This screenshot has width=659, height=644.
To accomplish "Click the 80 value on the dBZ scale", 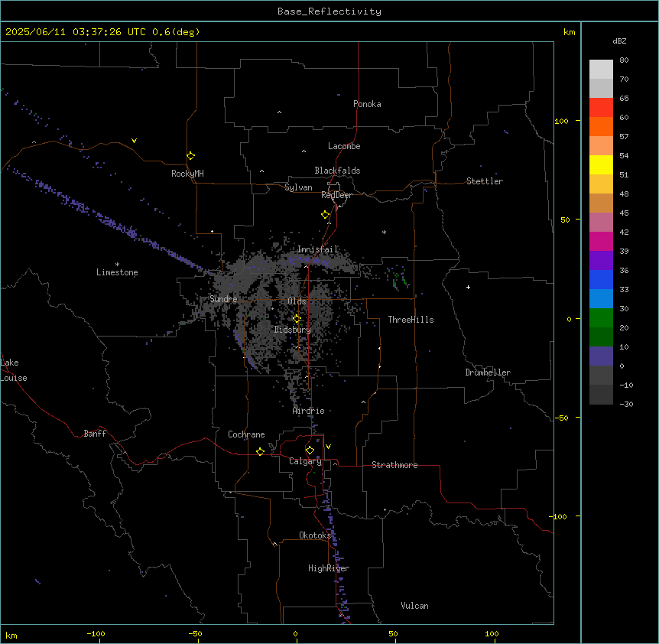I will pos(624,60).
